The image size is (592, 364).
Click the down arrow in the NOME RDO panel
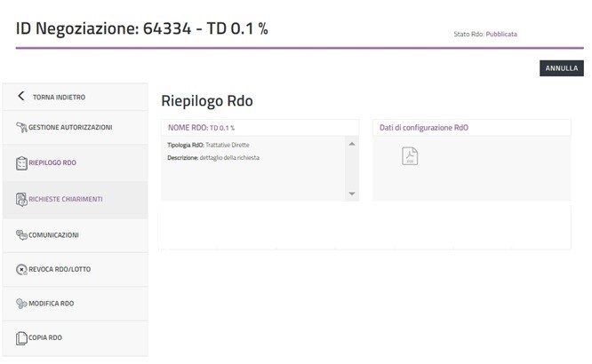[352, 194]
